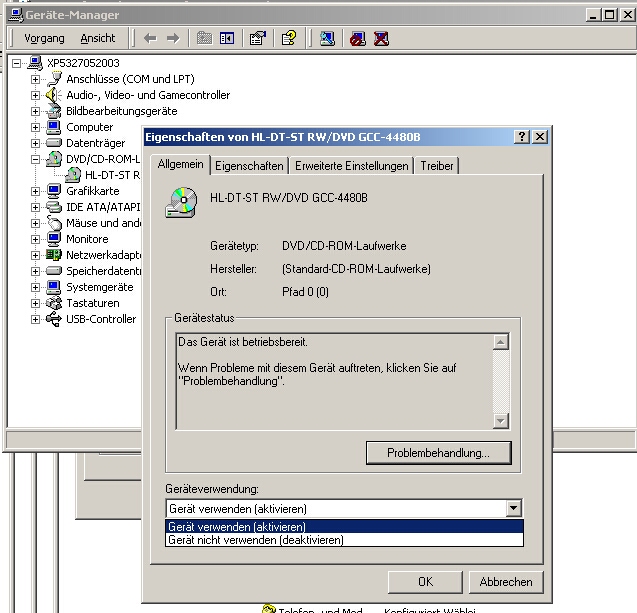Click the Bildbearbeitungsgeräte scanner icon
The image size is (637, 613).
[x=54, y=111]
